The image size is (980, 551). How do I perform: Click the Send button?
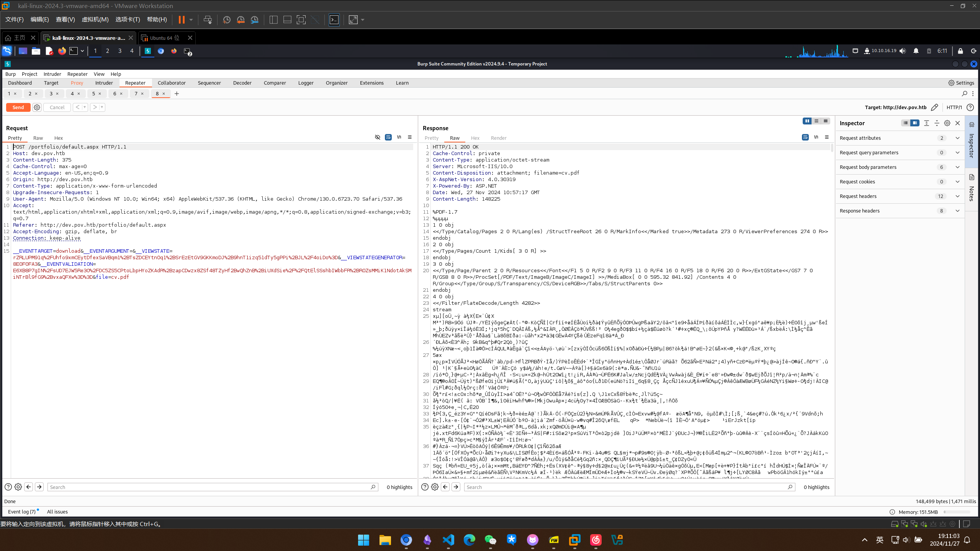click(18, 107)
